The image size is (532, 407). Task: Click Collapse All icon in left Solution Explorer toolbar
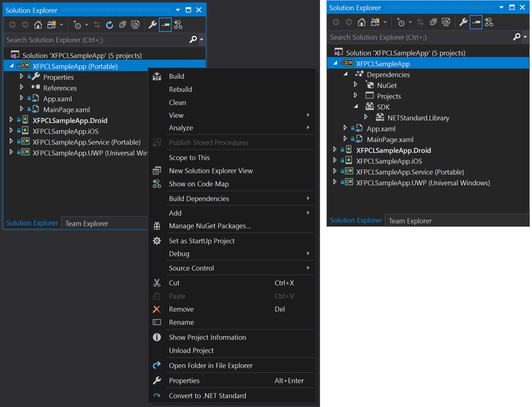coord(123,24)
